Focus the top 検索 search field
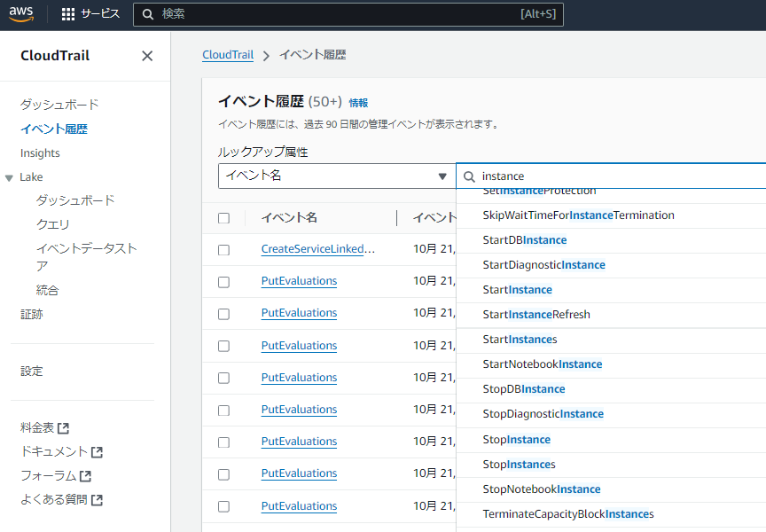 pos(348,14)
